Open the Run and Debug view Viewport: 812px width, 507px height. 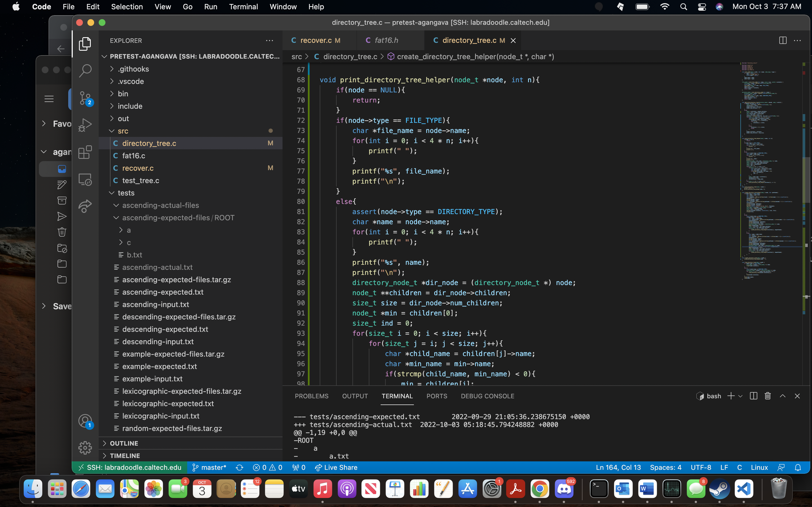coord(85,125)
